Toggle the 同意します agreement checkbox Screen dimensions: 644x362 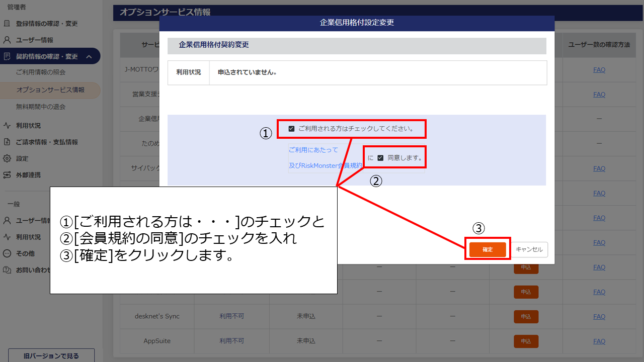tap(380, 158)
